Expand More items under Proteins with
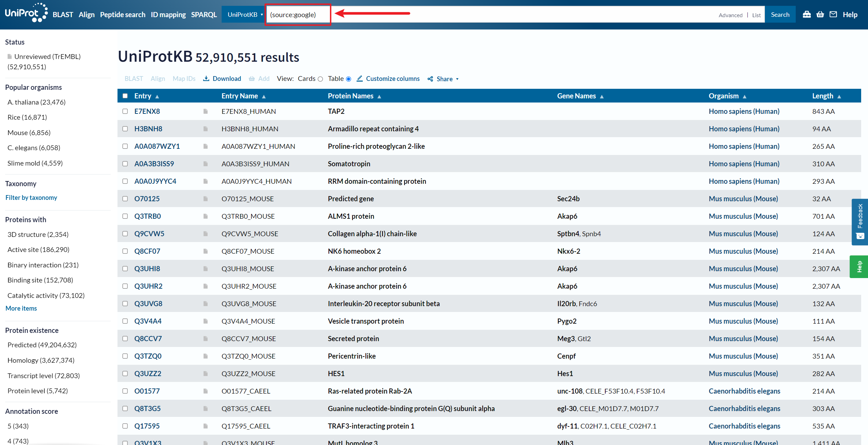Viewport: 868px width, 445px height. [21, 308]
